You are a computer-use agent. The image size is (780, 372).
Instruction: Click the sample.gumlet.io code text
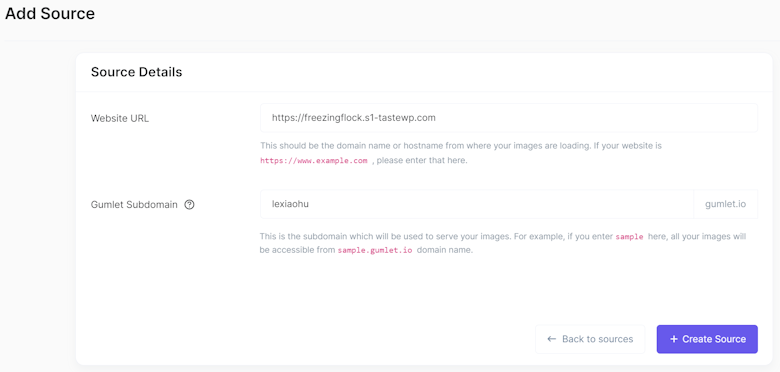[x=375, y=251]
